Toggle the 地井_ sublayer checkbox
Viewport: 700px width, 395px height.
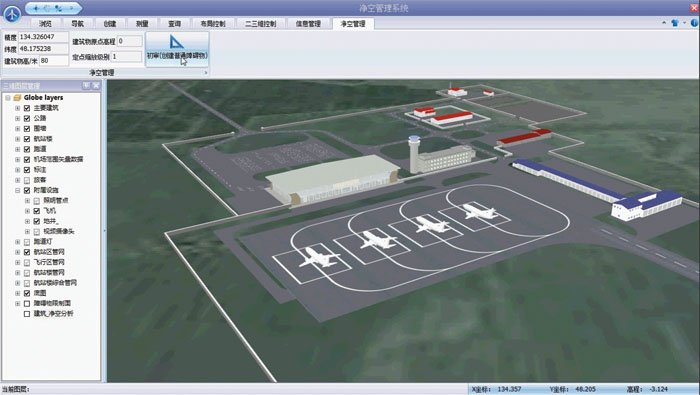tap(37, 221)
